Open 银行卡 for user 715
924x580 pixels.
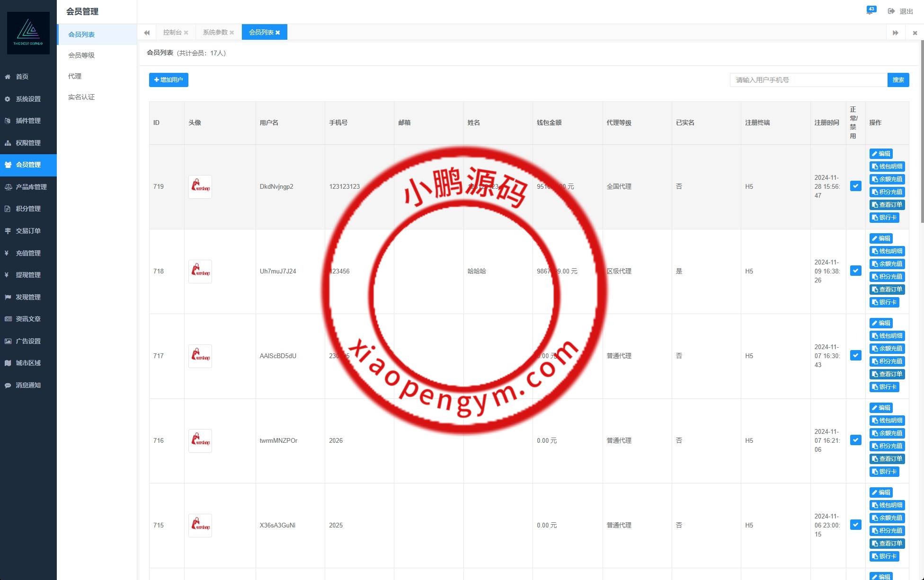[884, 556]
